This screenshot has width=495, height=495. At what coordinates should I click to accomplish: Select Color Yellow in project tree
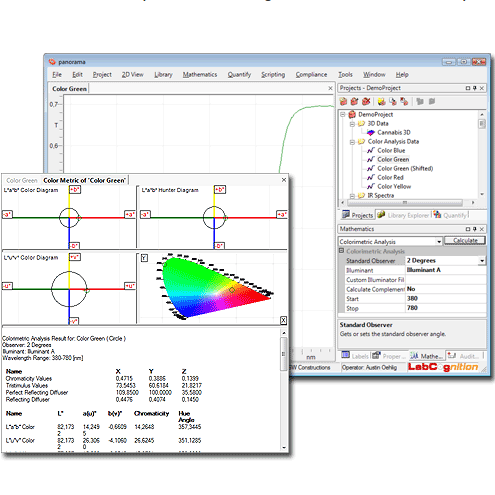(394, 187)
